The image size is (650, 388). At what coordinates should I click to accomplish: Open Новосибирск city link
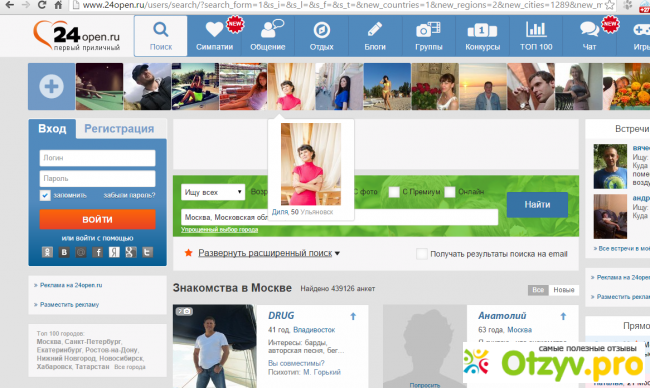(x=121, y=359)
